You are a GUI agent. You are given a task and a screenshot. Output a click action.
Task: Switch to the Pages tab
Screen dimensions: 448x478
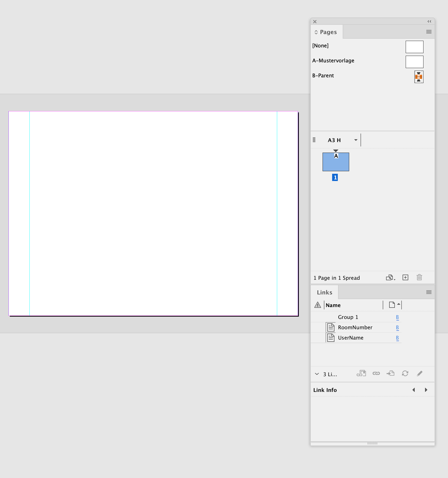(328, 32)
